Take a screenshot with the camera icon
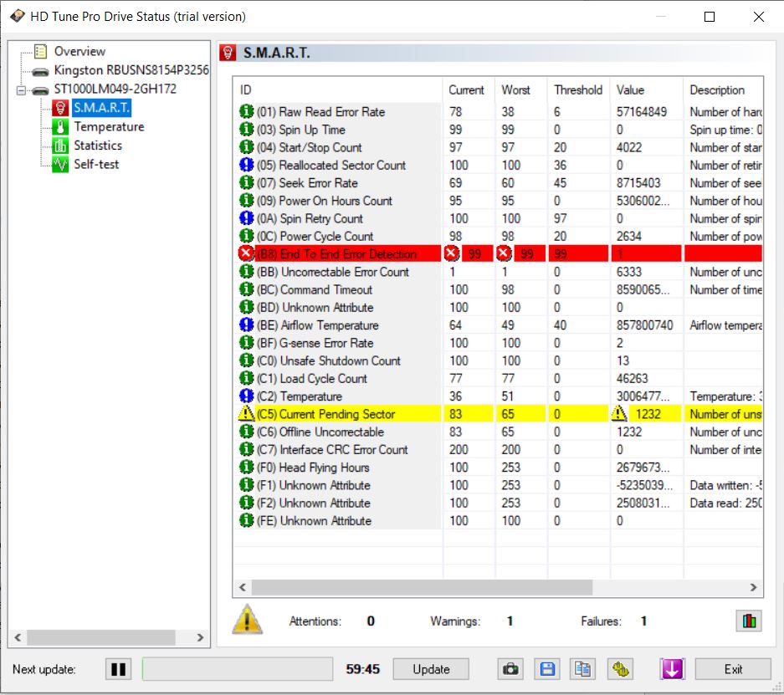 click(510, 669)
